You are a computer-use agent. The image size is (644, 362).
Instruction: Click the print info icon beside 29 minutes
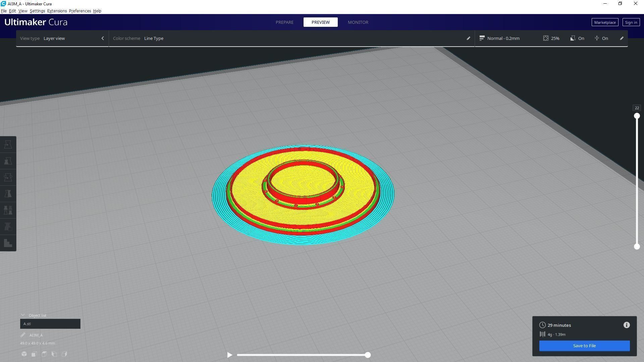pos(627,325)
